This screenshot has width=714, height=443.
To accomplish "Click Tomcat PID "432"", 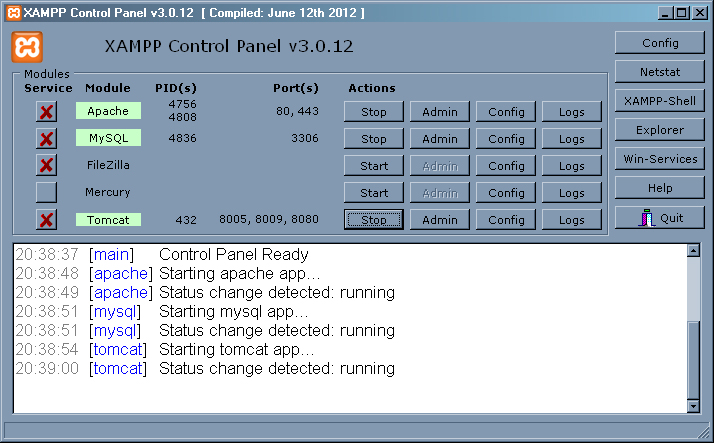I will [186, 220].
